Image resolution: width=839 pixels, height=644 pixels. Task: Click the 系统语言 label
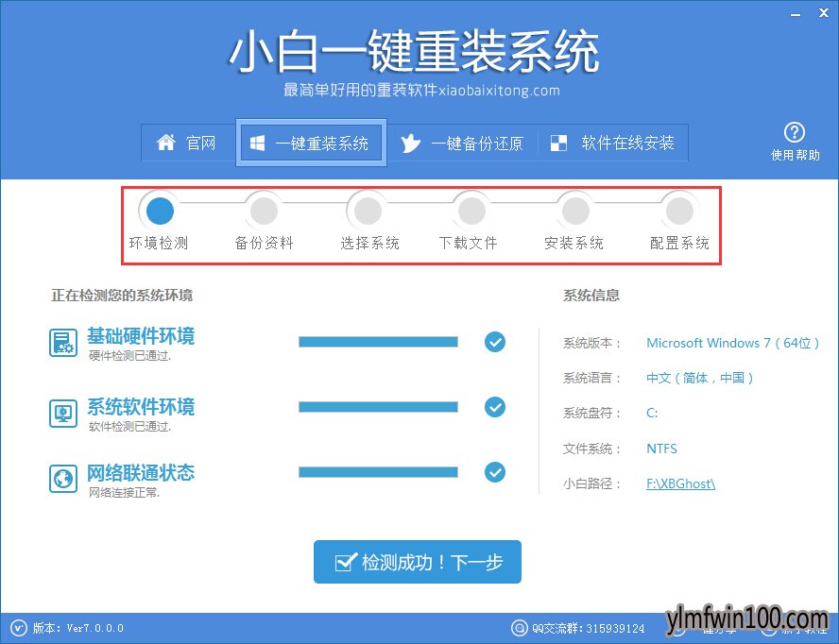(591, 378)
